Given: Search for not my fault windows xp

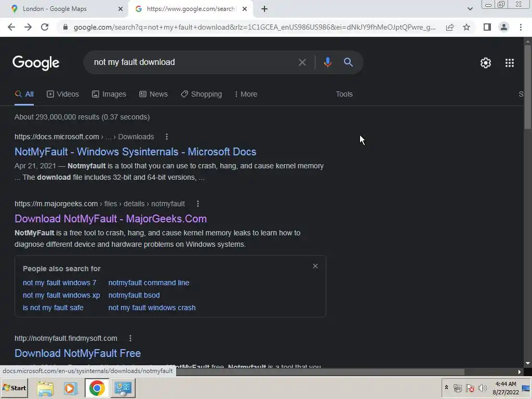Looking at the screenshot, I should pos(61,295).
